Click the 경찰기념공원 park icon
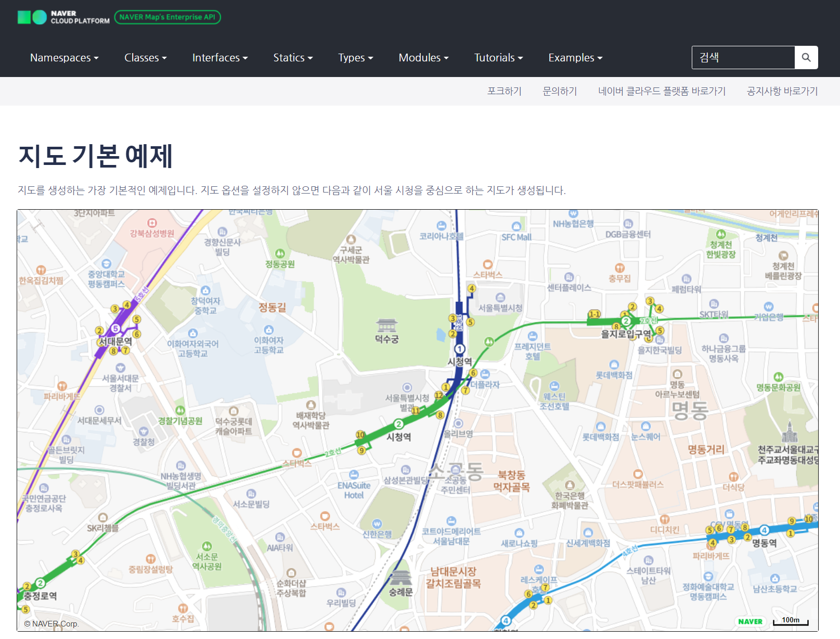The width and height of the screenshot is (840, 639). [x=180, y=410]
